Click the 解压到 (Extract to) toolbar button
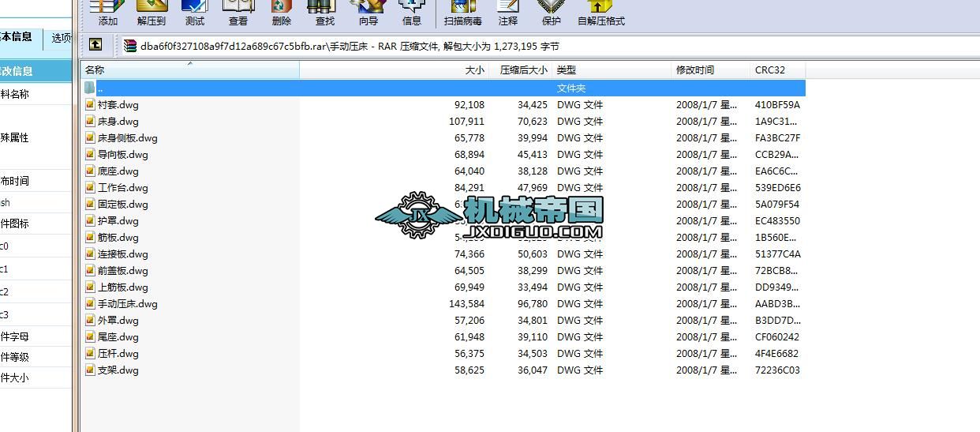 151,13
